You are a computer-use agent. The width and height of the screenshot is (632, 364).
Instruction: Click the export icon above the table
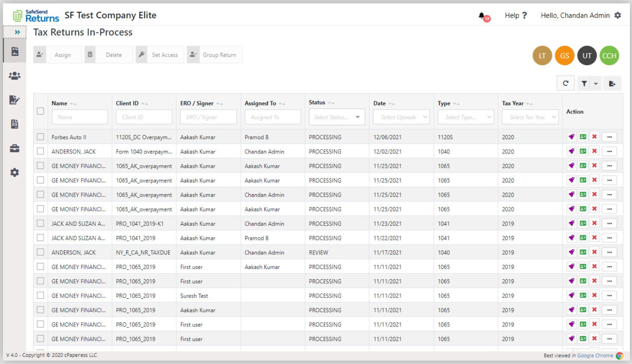612,83
